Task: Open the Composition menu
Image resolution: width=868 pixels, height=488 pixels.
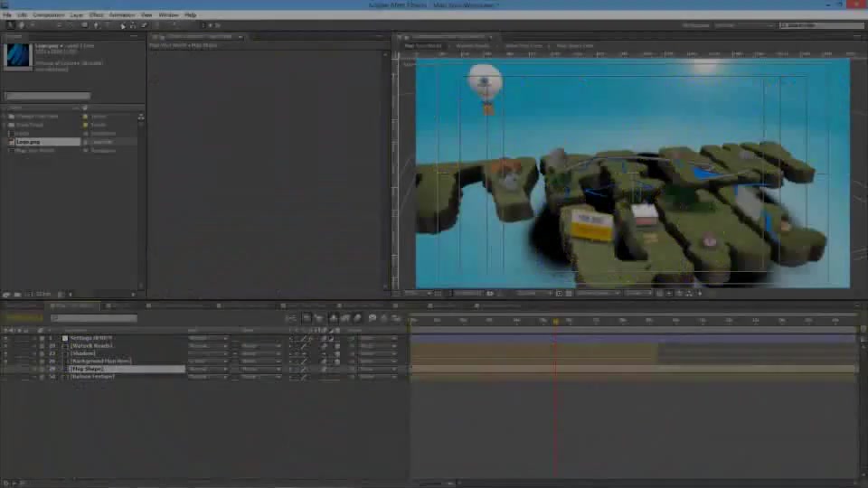Action: click(x=48, y=15)
